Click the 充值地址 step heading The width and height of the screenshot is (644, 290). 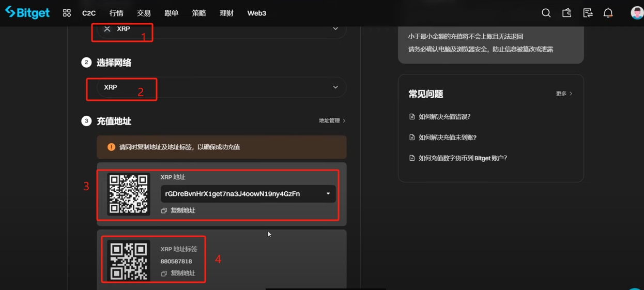[x=114, y=121]
